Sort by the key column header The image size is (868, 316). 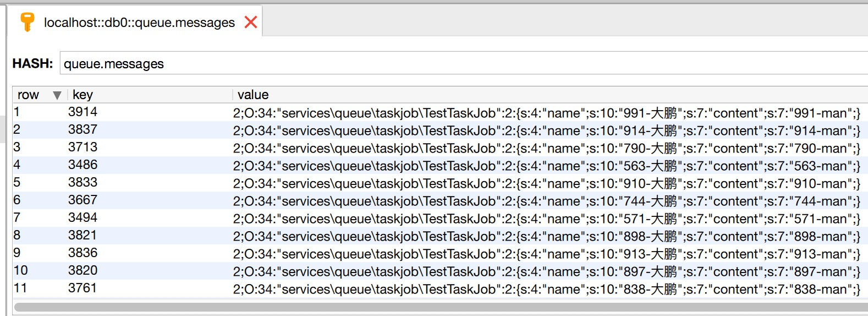coord(150,95)
